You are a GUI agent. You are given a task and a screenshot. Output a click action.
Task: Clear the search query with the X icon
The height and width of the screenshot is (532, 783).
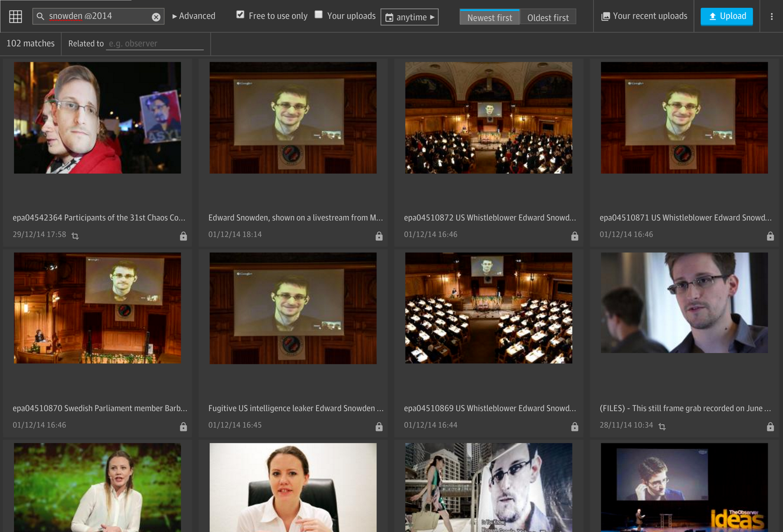(156, 17)
